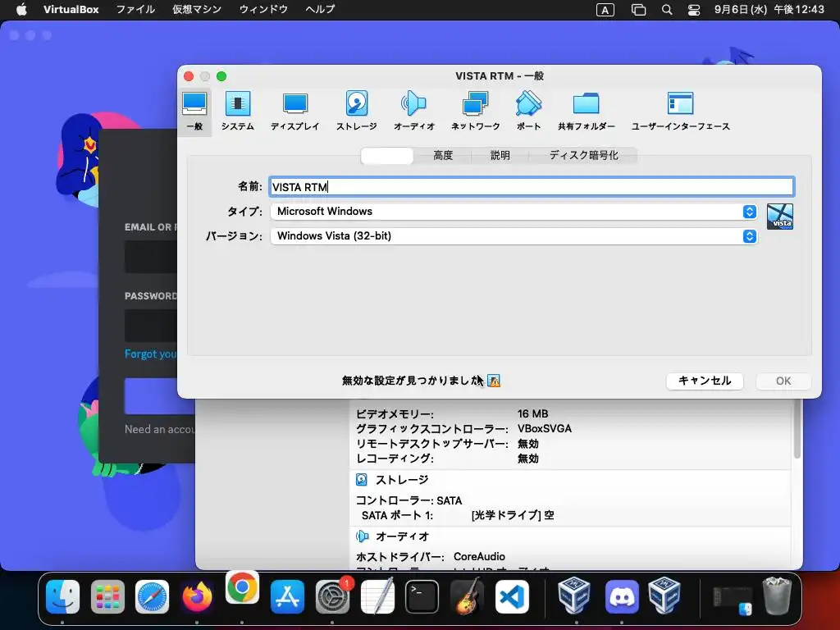
Task: Confirm settings with the OK button
Action: click(783, 381)
